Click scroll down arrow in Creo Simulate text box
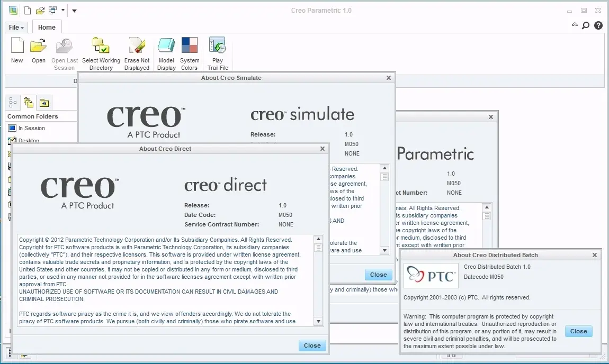The height and width of the screenshot is (364, 609). tap(384, 250)
